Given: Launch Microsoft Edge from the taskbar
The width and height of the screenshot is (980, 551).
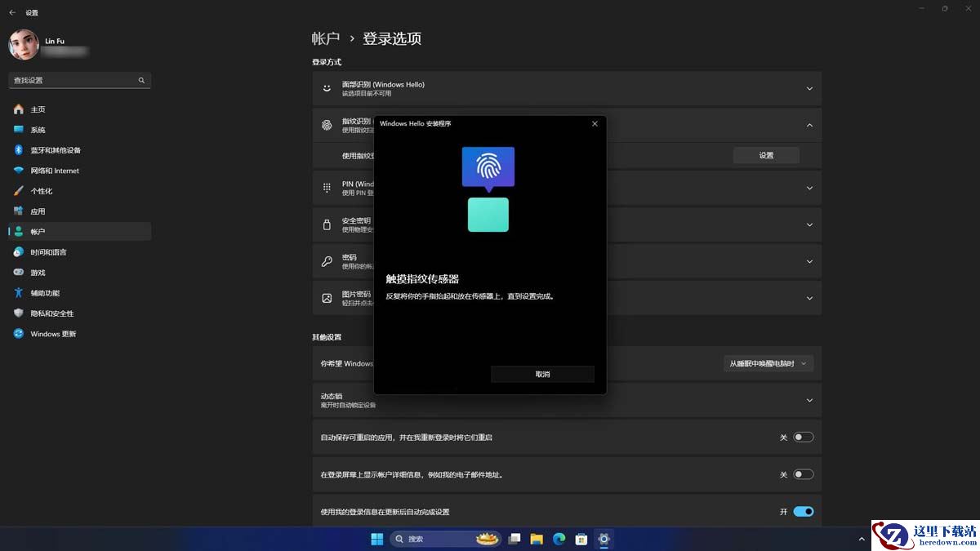Looking at the screenshot, I should pos(559,539).
